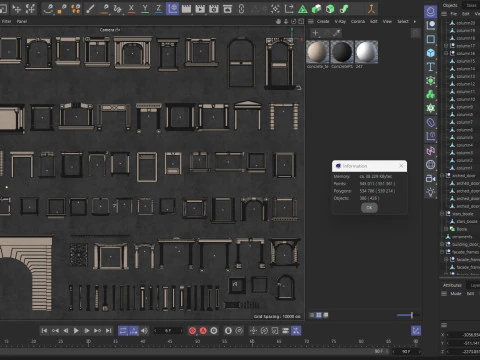The width and height of the screenshot is (480, 360).
Task: Click the Camera icon in right palette
Action: (431, 179)
